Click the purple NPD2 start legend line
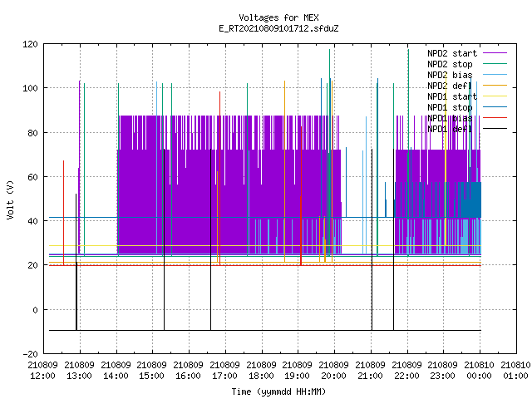The width and height of the screenshot is (532, 399). 495,53
